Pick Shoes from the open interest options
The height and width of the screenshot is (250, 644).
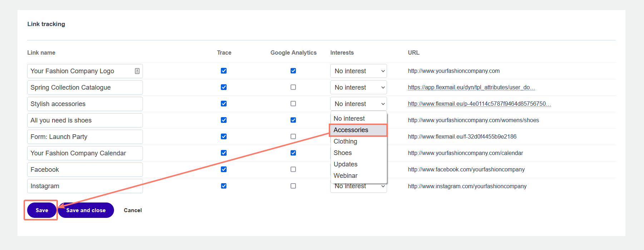pyautogui.click(x=343, y=153)
